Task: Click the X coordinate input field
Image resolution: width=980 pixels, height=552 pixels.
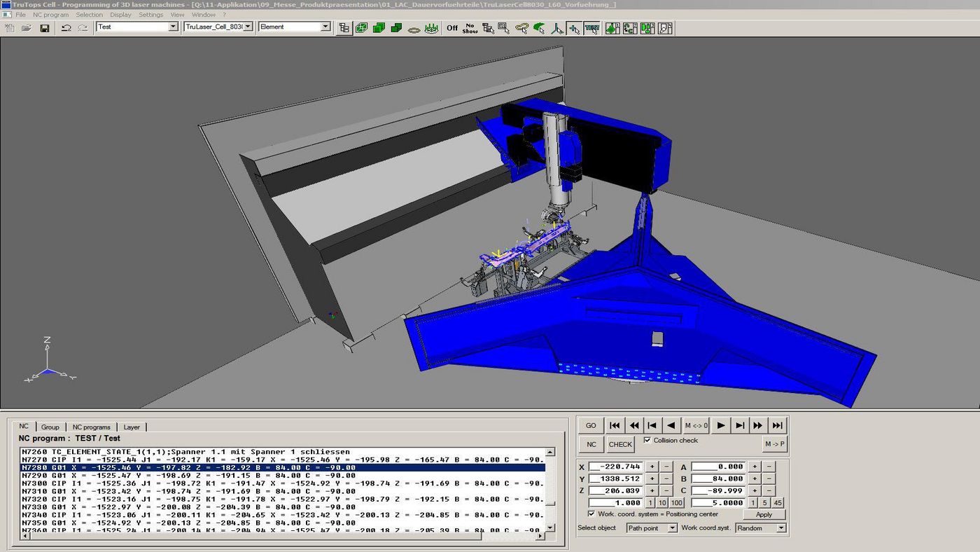Action: 615,467
